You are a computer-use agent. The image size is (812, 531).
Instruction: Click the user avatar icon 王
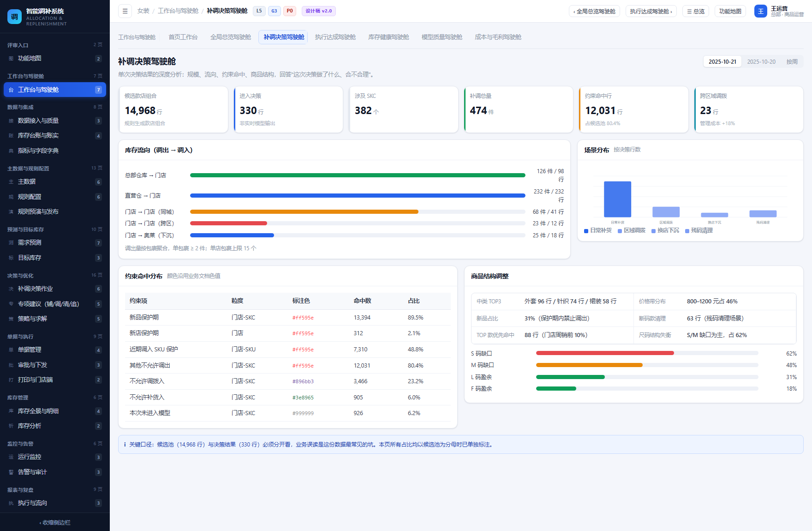pyautogui.click(x=760, y=11)
